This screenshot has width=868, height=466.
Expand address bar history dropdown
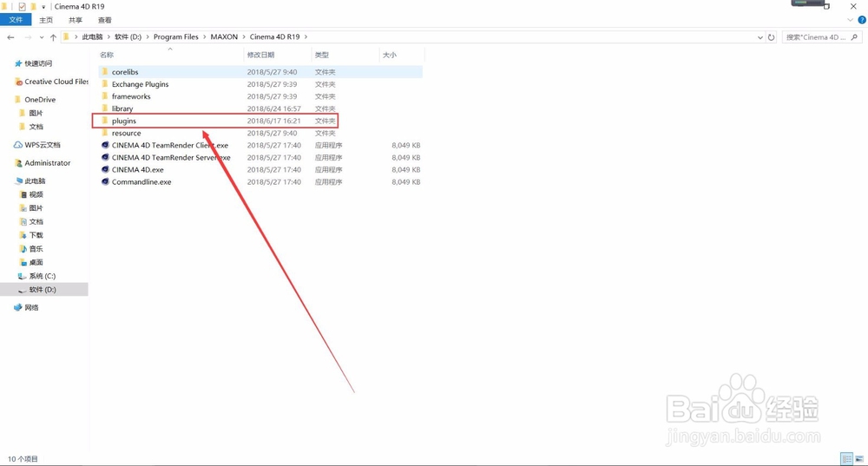pyautogui.click(x=760, y=37)
